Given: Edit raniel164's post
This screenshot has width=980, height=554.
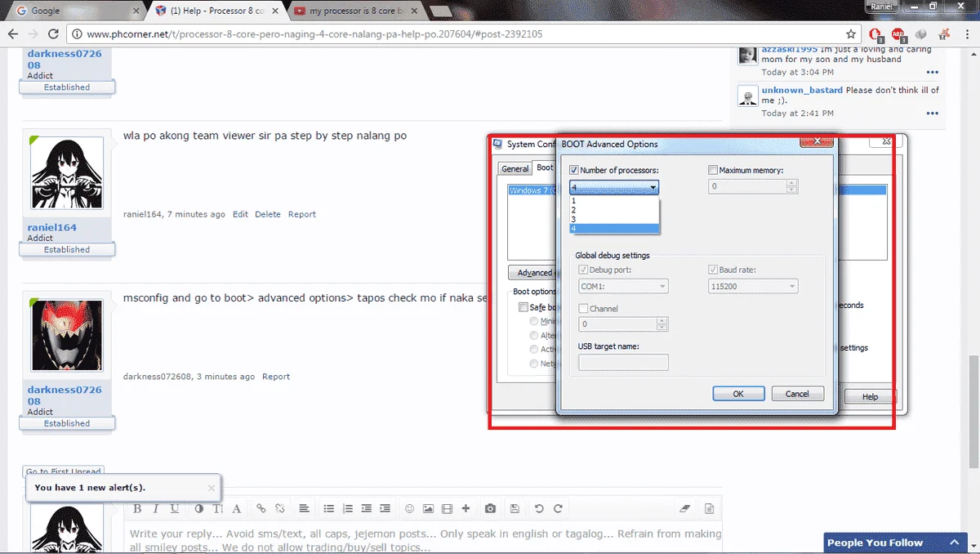Looking at the screenshot, I should click(240, 214).
